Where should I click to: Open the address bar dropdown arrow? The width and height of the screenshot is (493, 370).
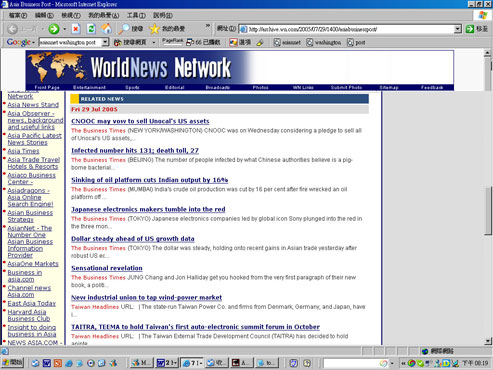[x=458, y=29]
